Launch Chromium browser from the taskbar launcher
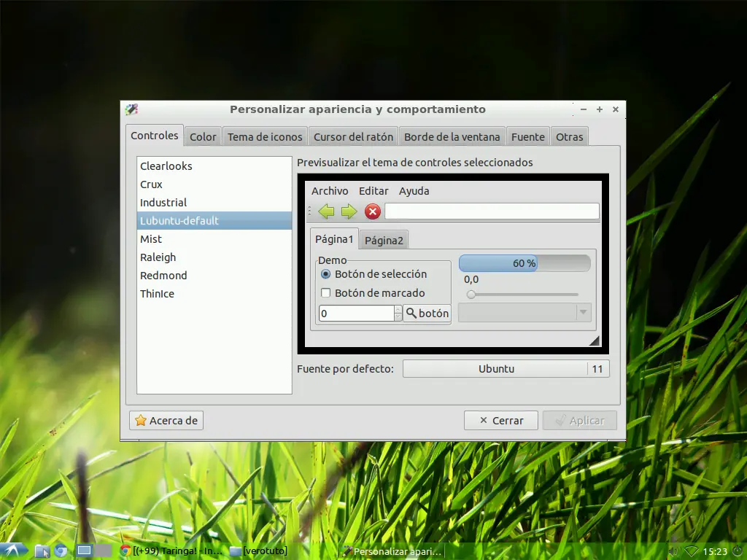Viewport: 747px width, 560px height. click(61, 551)
